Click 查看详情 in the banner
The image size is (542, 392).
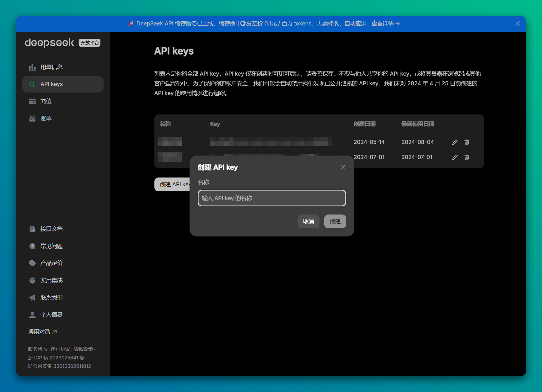(383, 24)
